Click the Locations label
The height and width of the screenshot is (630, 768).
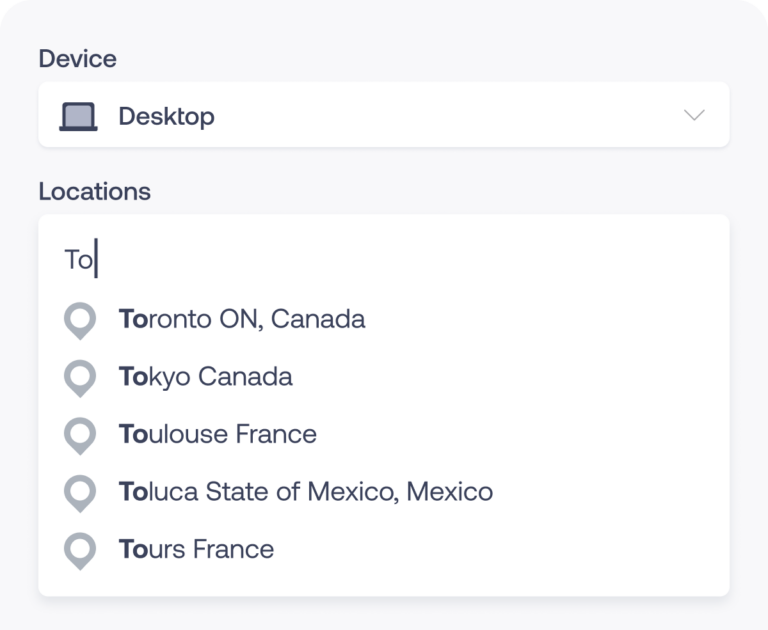click(94, 191)
